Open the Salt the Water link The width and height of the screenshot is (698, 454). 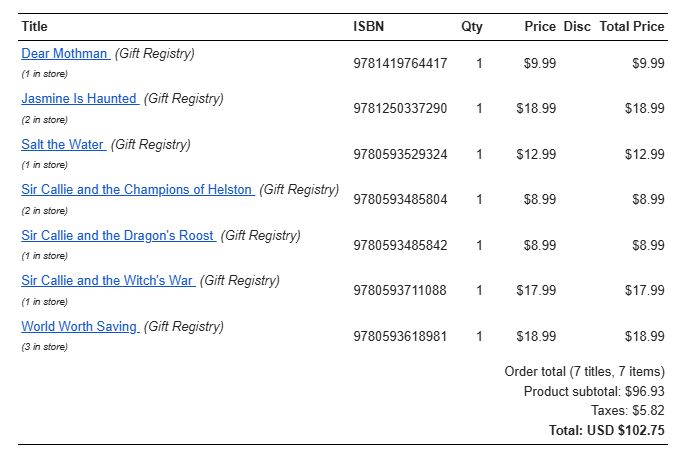click(x=64, y=145)
